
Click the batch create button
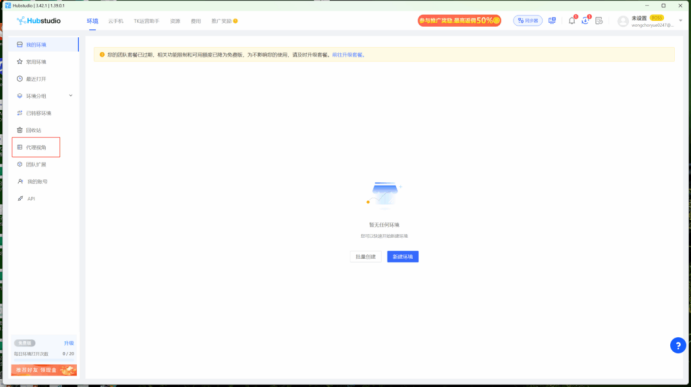(365, 256)
